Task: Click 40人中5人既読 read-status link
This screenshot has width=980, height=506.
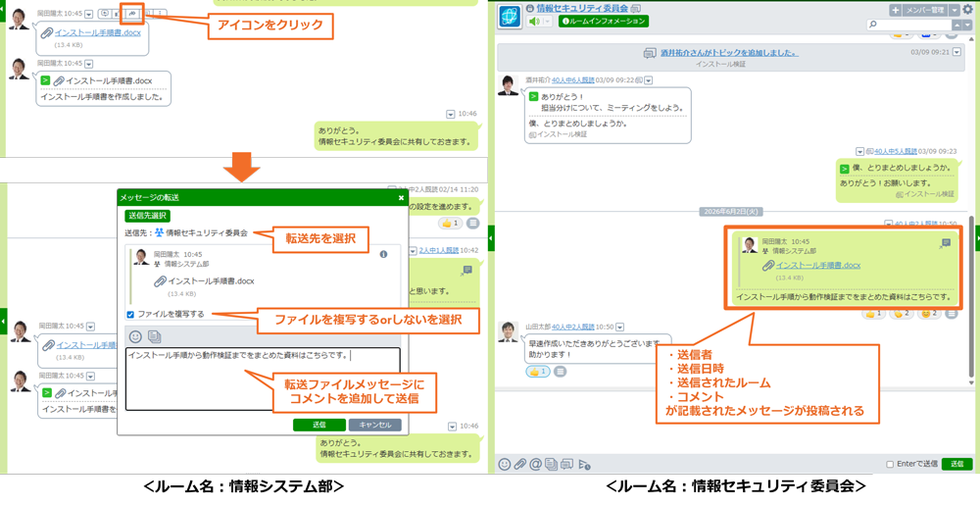Action: [896, 151]
